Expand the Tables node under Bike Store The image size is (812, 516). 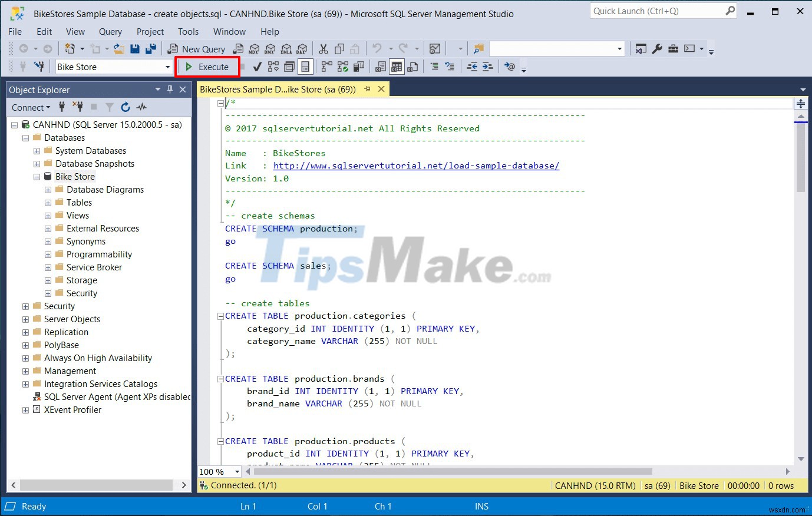pos(48,202)
